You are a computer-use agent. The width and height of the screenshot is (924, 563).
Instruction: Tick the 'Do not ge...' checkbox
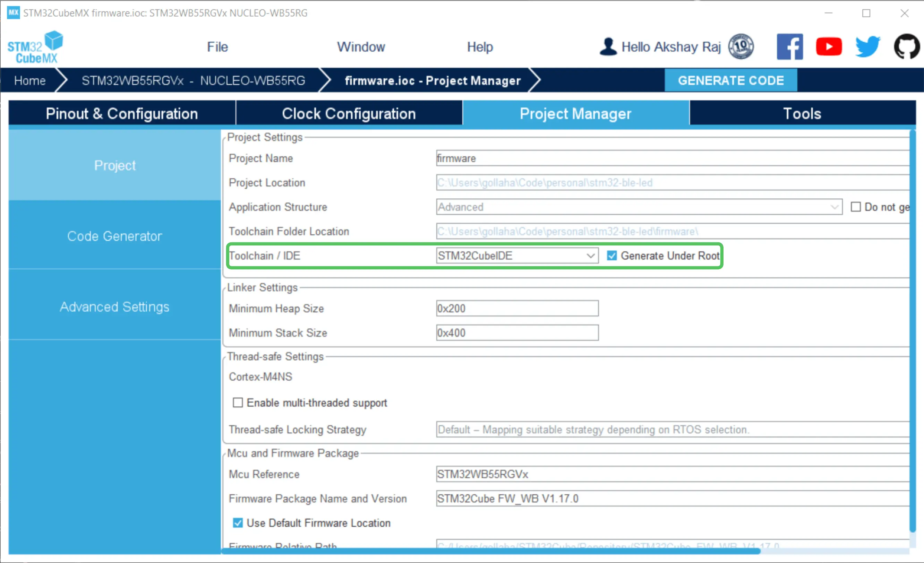855,207
